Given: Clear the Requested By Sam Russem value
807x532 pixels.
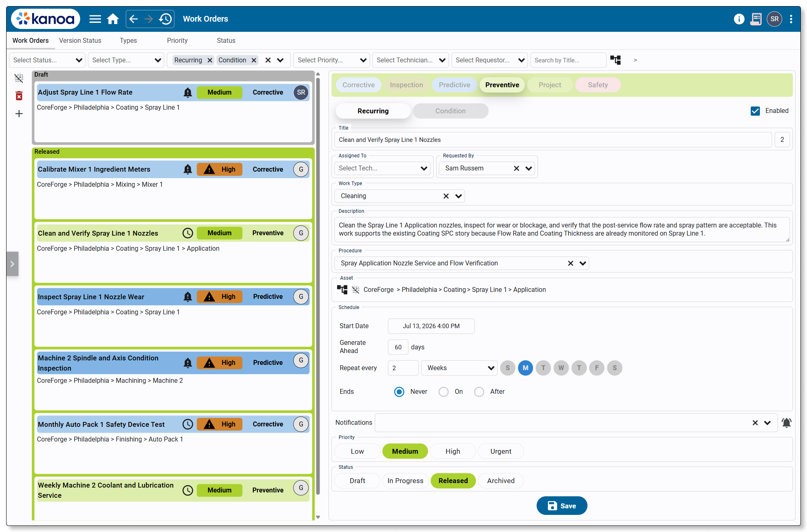Looking at the screenshot, I should pyautogui.click(x=516, y=168).
